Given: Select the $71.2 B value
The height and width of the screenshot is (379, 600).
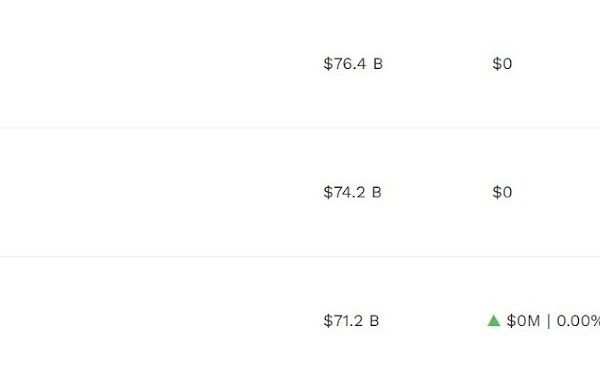Looking at the screenshot, I should tap(351, 321).
